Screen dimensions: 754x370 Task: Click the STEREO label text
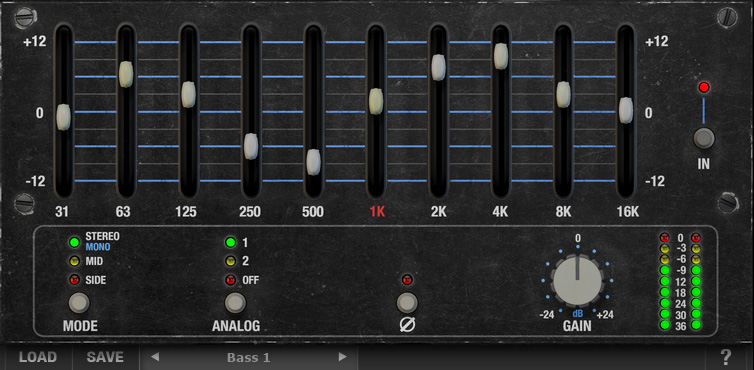coord(102,237)
